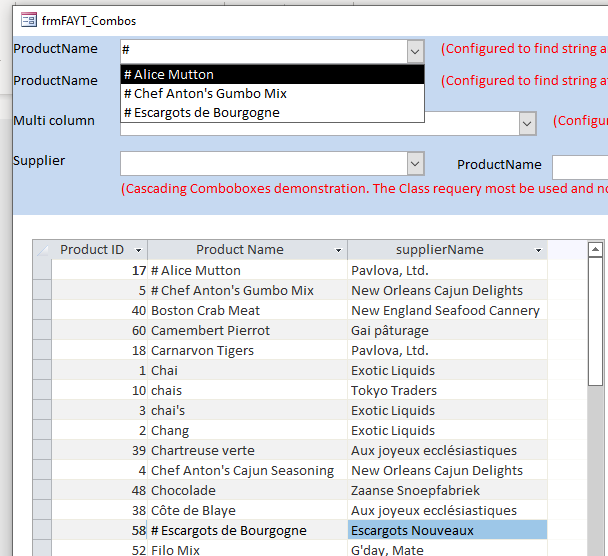Click the 'Camembert Pierrot' cell
608x556 pixels.
[247, 330]
